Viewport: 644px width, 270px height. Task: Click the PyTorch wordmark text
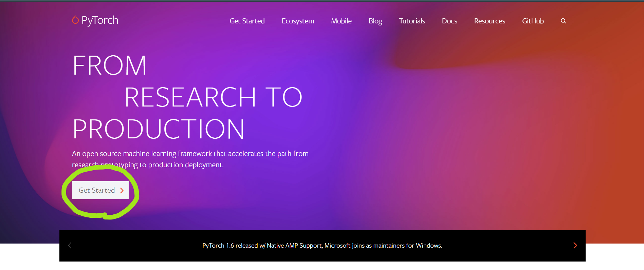[100, 20]
